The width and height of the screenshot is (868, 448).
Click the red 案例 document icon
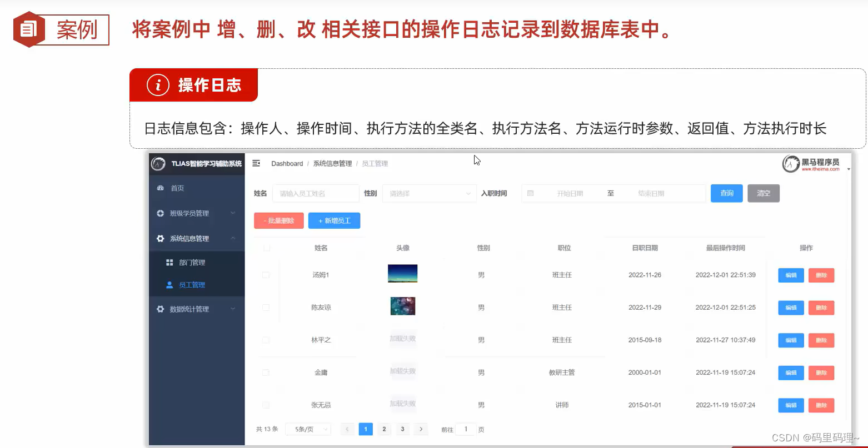(x=29, y=29)
